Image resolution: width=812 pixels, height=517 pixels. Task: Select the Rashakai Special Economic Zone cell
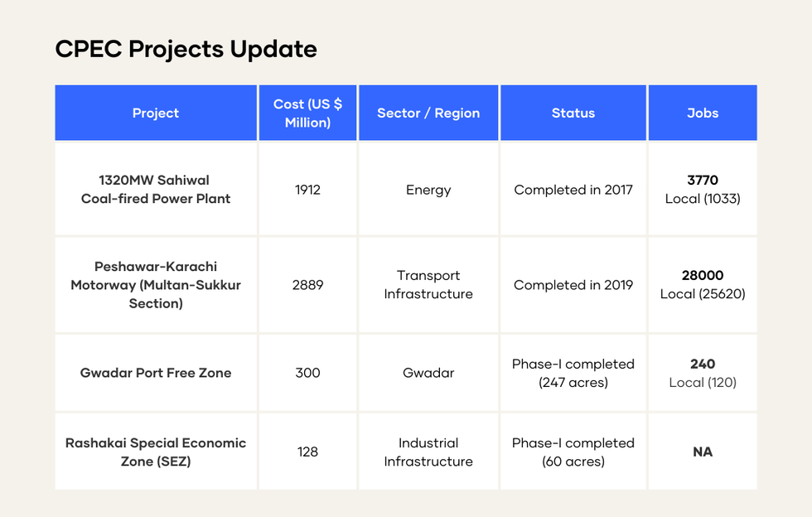[x=156, y=452]
